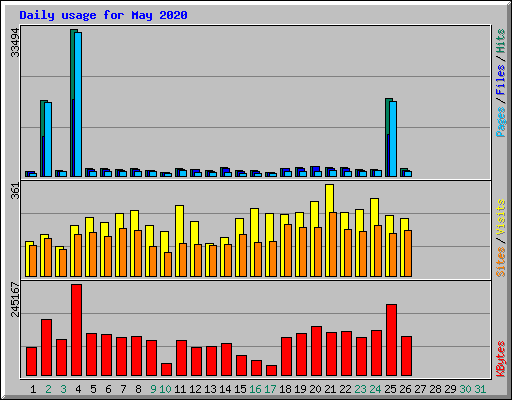Select day label 4 on the x-axis
The height and width of the screenshot is (400, 512).
78,389
